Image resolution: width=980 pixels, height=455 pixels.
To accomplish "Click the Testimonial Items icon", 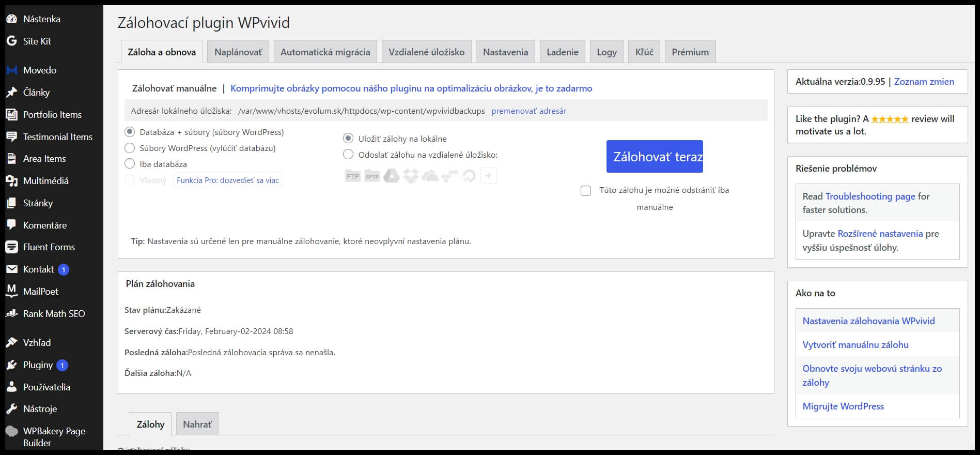I will (x=11, y=137).
